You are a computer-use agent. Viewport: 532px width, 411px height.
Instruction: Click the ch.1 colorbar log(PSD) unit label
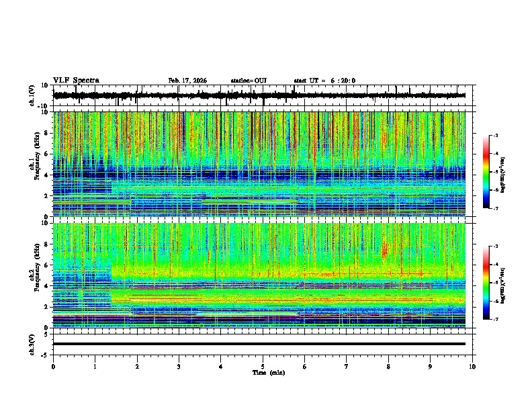click(502, 175)
